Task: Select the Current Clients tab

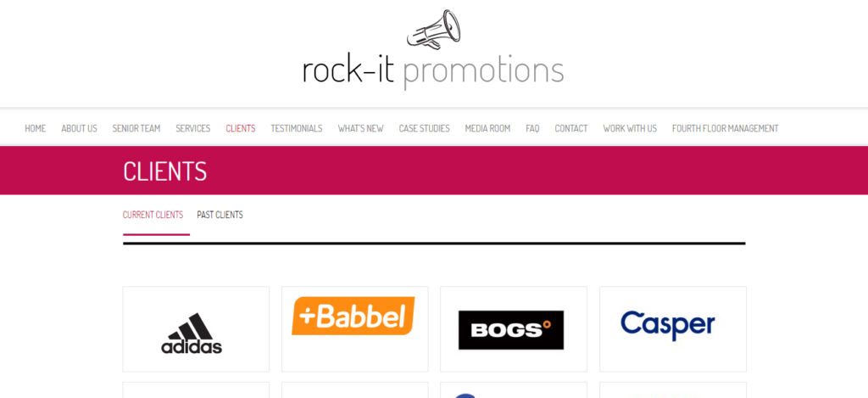Action: (x=153, y=215)
